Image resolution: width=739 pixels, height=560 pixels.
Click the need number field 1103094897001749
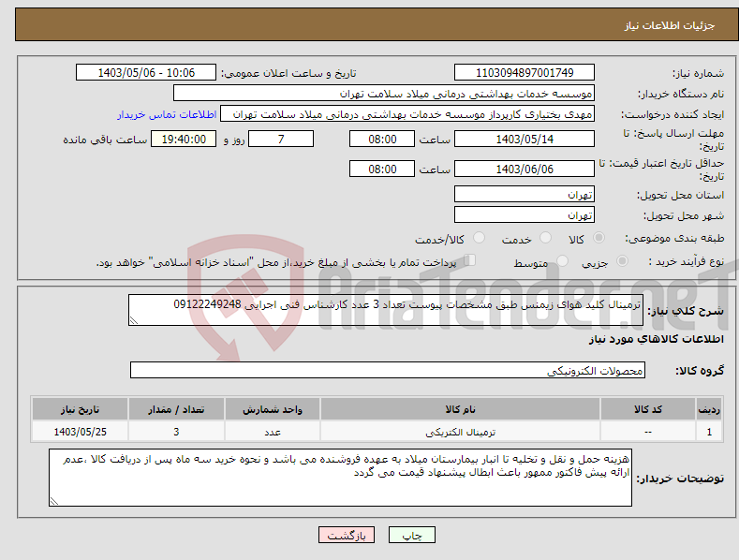coord(525,73)
